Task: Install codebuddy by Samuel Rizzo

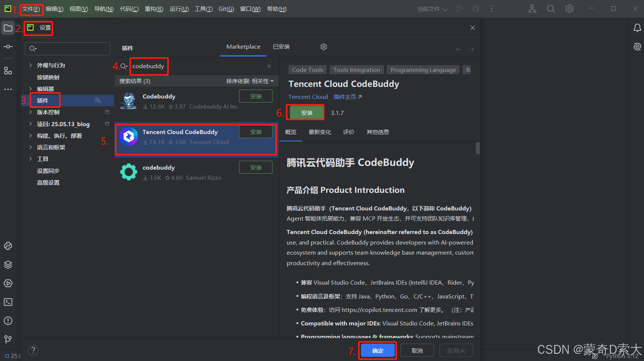Action: tap(256, 167)
